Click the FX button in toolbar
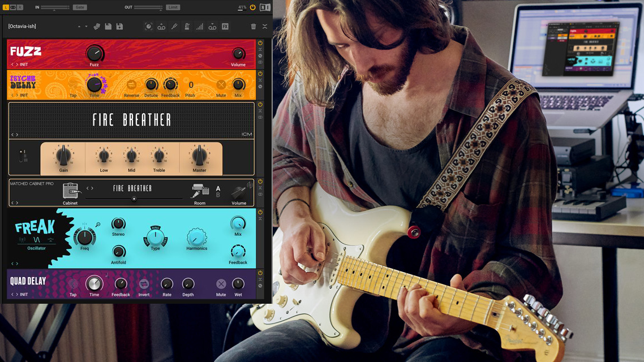644x362 pixels. pos(225,27)
